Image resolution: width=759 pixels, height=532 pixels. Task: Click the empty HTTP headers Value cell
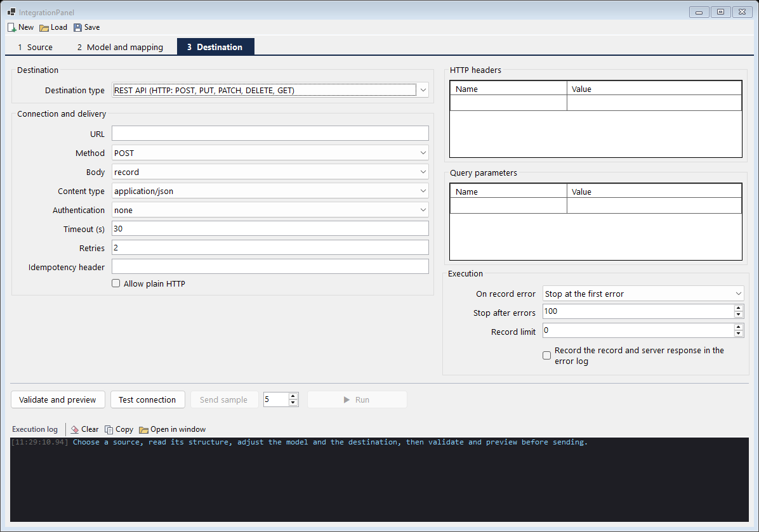[x=654, y=103]
